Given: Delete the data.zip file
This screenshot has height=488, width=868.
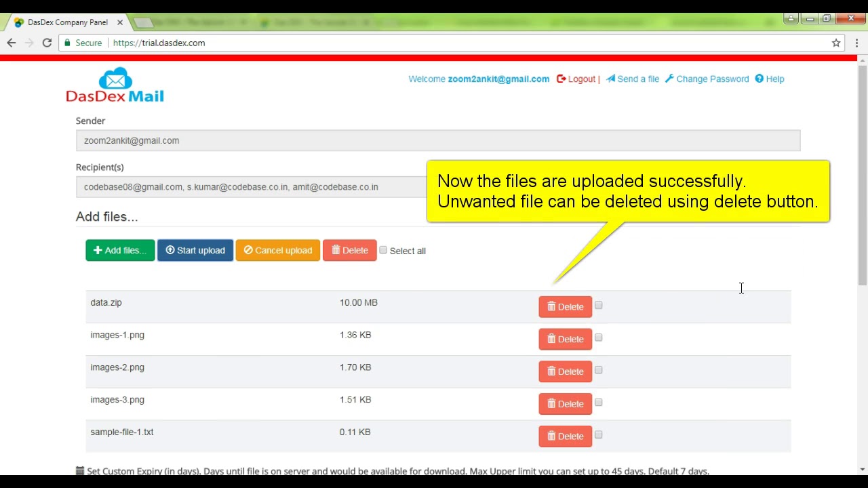Looking at the screenshot, I should click(565, 306).
